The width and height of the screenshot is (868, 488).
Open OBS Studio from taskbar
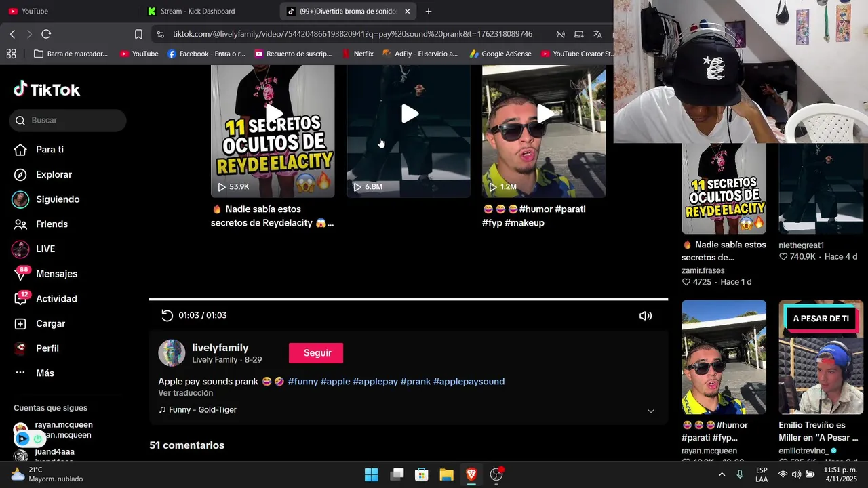pyautogui.click(x=496, y=474)
